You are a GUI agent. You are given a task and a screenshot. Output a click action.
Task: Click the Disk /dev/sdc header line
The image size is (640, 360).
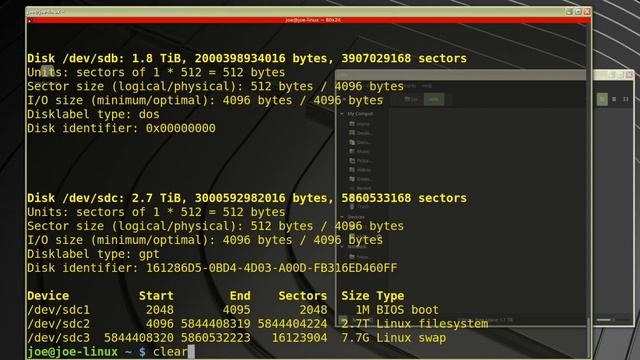(247, 198)
